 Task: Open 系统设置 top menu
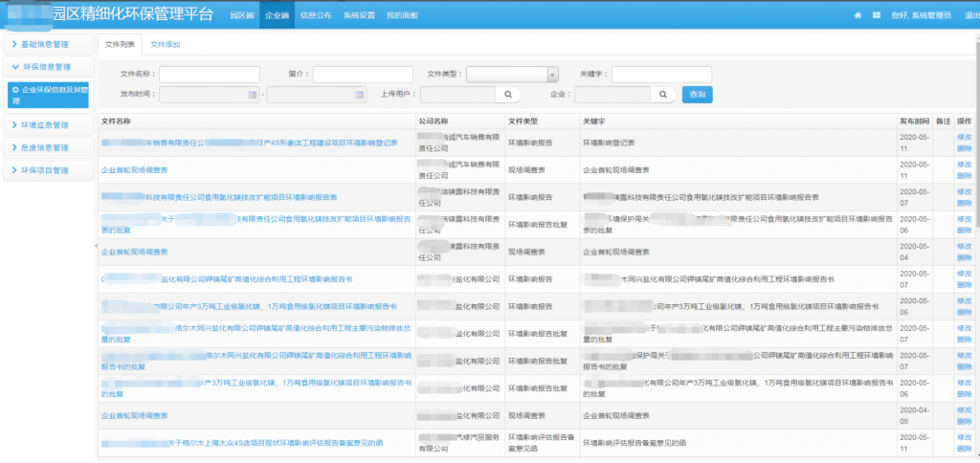(359, 15)
